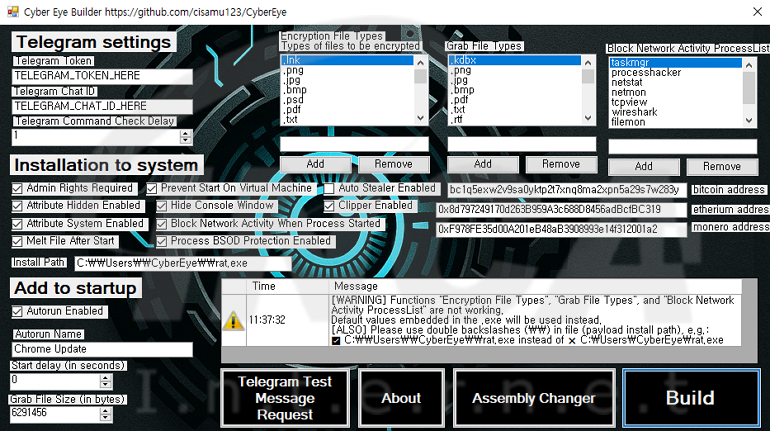The height and width of the screenshot is (431, 770).
Task: Click the Time column header in the log
Action: tap(288, 287)
